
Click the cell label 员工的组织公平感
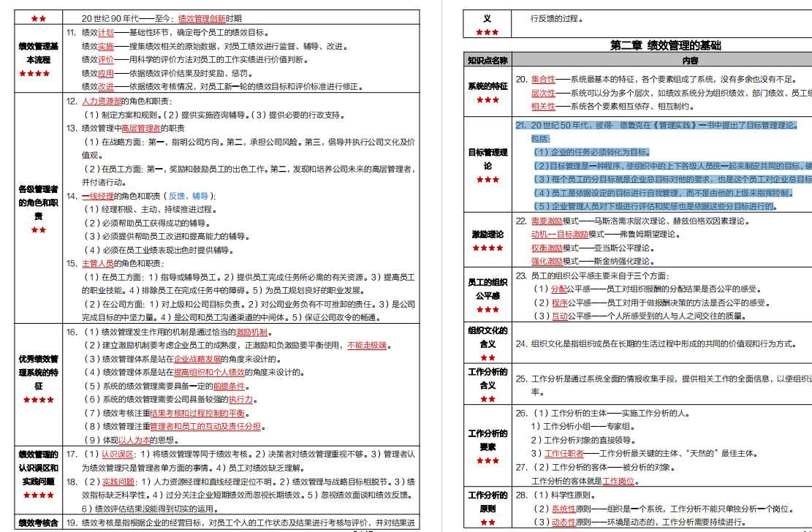point(487,289)
